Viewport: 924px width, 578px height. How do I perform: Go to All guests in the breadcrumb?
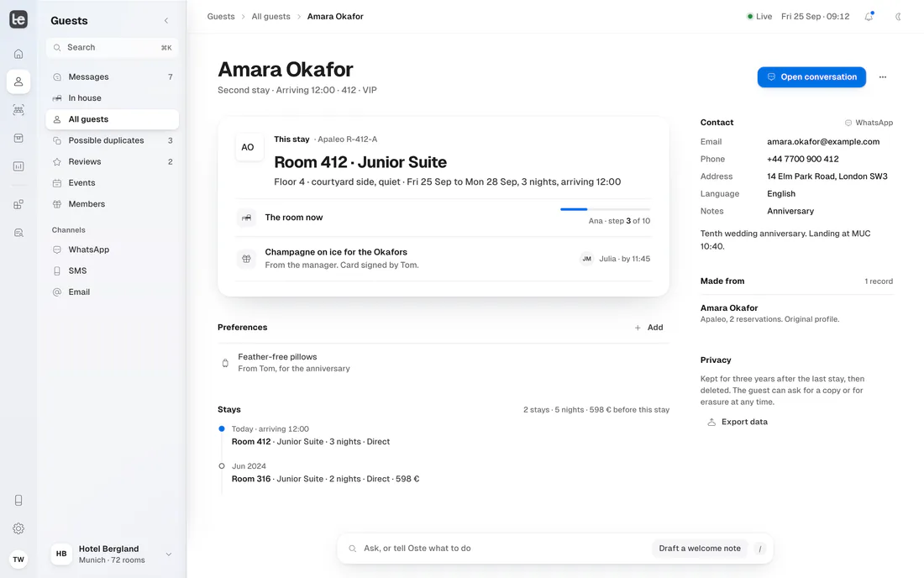[271, 17]
